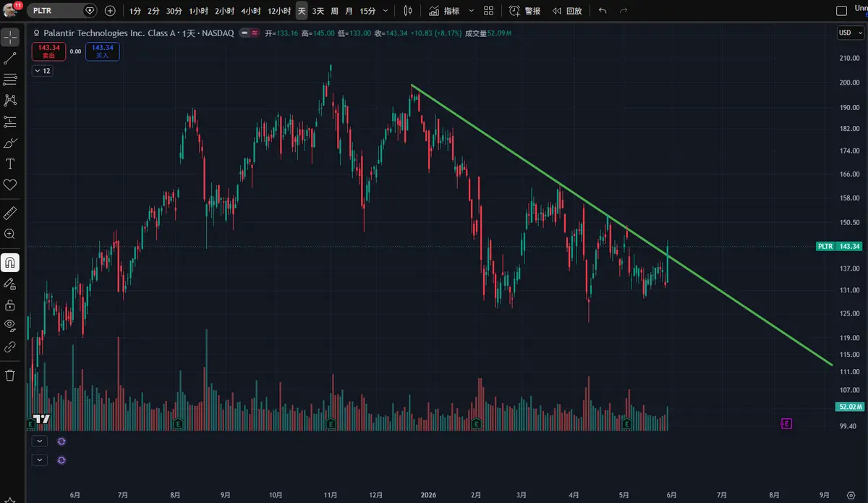Open the indicator templates grid icon

point(489,11)
